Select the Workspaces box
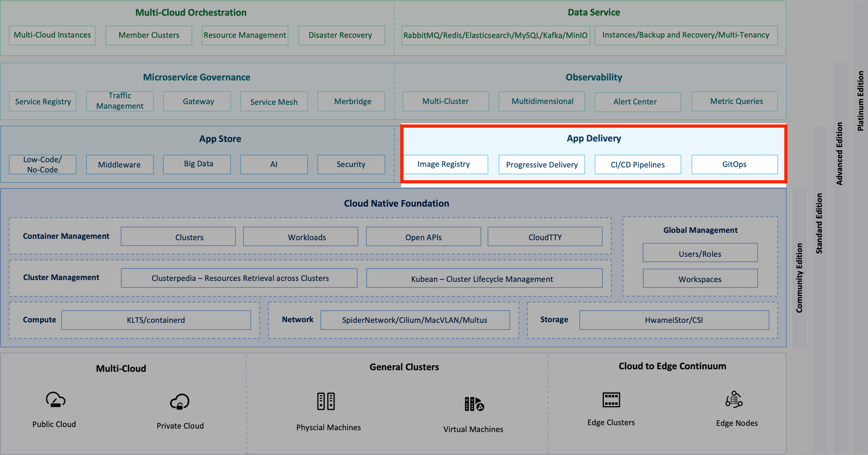 pos(700,278)
